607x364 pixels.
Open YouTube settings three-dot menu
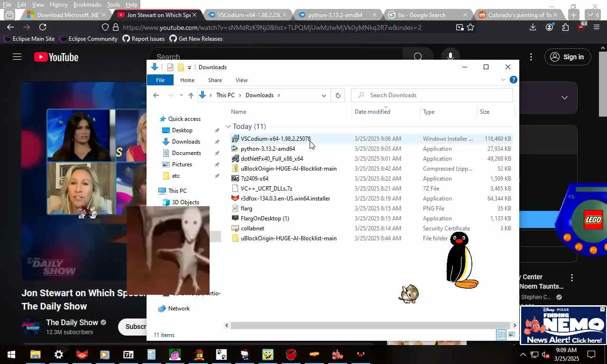pyautogui.click(x=531, y=57)
